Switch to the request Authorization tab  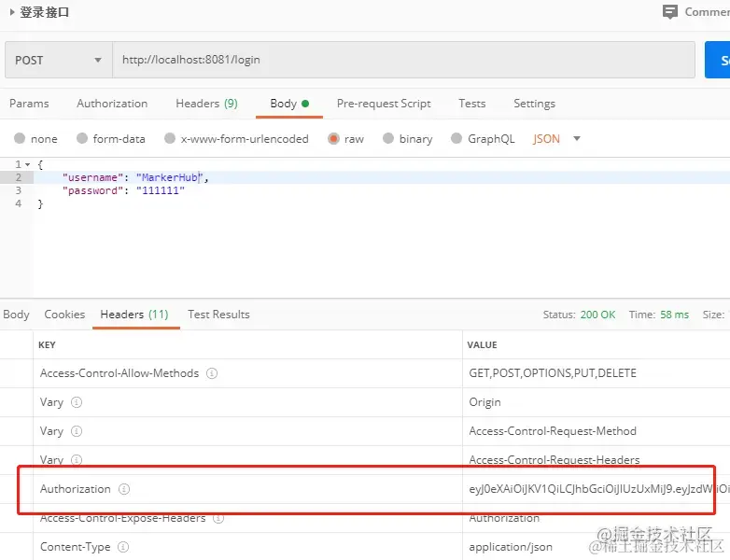click(x=112, y=104)
